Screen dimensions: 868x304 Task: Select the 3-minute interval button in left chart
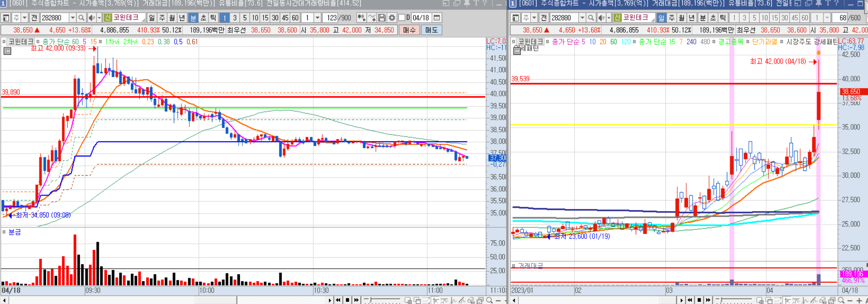[x=234, y=18]
